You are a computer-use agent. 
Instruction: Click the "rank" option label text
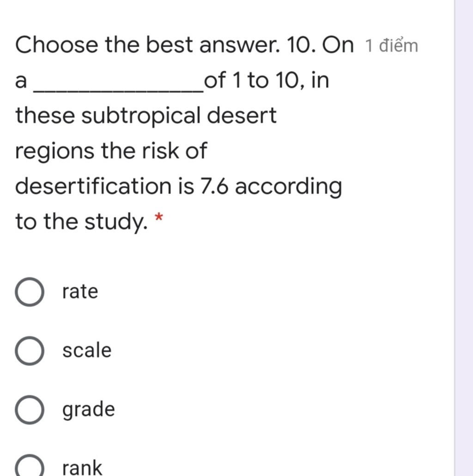(x=82, y=467)
